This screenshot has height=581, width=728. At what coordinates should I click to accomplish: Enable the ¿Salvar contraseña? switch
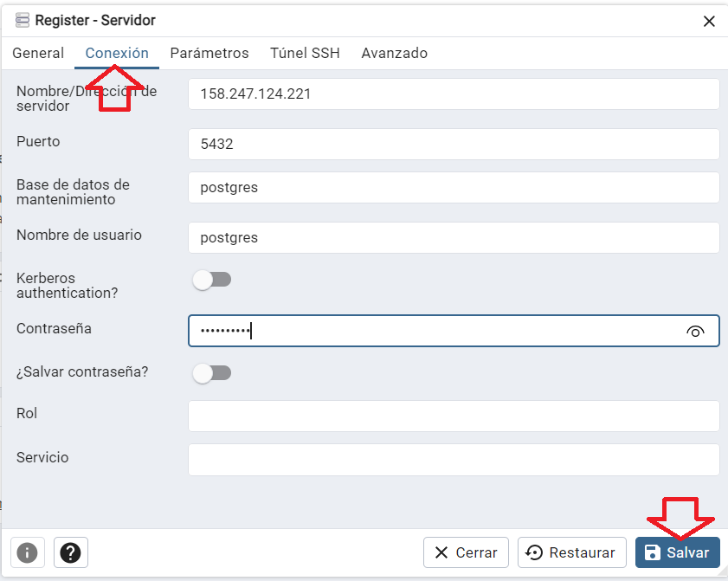[x=212, y=373]
